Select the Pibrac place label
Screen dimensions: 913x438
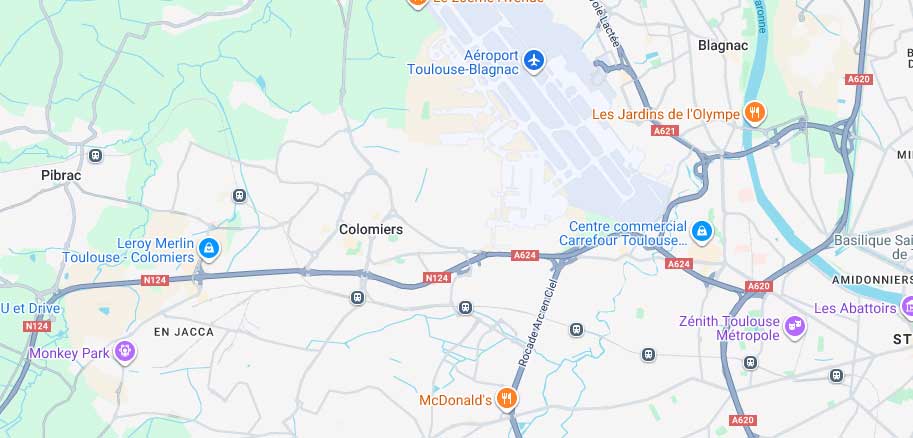[61, 175]
